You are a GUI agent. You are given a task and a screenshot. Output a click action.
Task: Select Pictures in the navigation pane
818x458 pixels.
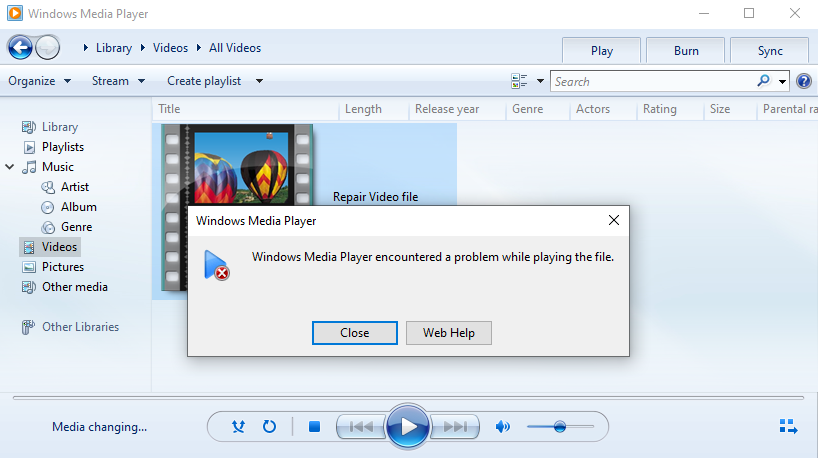(53, 267)
